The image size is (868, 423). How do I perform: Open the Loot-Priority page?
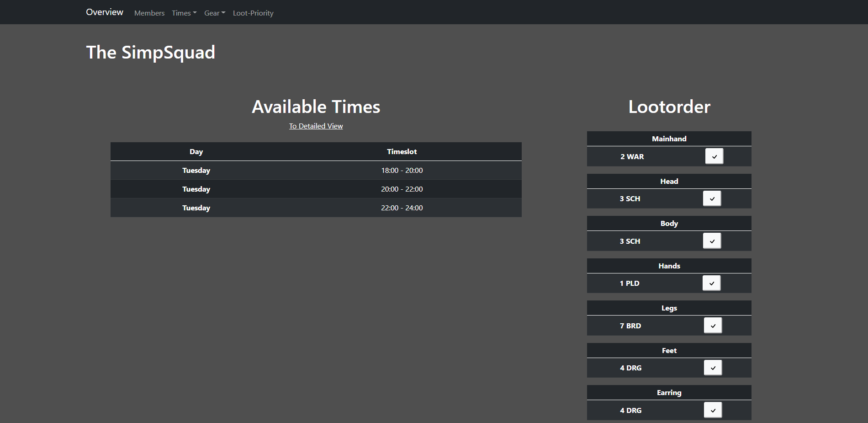[x=253, y=13]
